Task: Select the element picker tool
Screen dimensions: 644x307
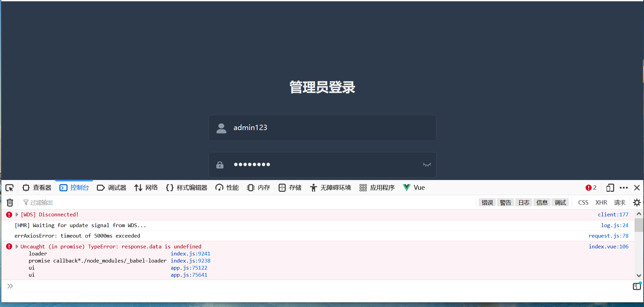Action: [9, 188]
